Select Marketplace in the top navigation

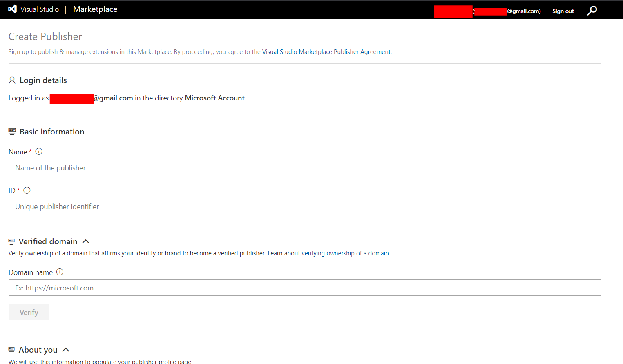[95, 9]
